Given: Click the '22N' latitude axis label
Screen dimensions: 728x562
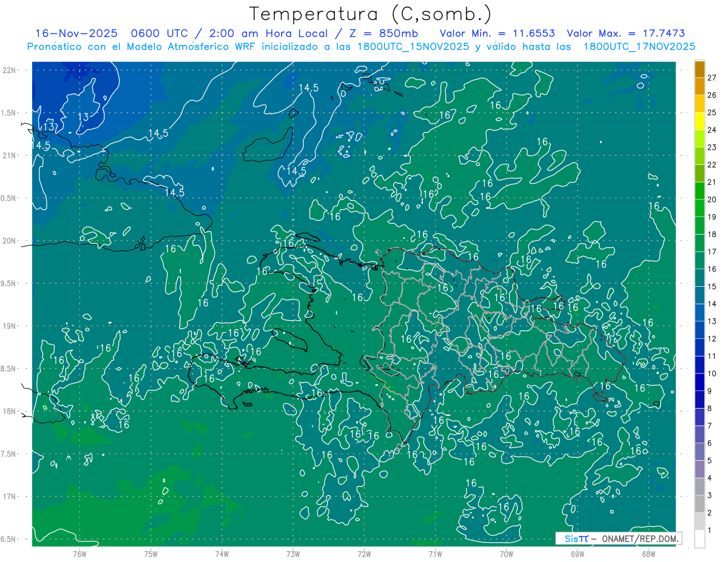Looking at the screenshot, I should click(9, 70).
